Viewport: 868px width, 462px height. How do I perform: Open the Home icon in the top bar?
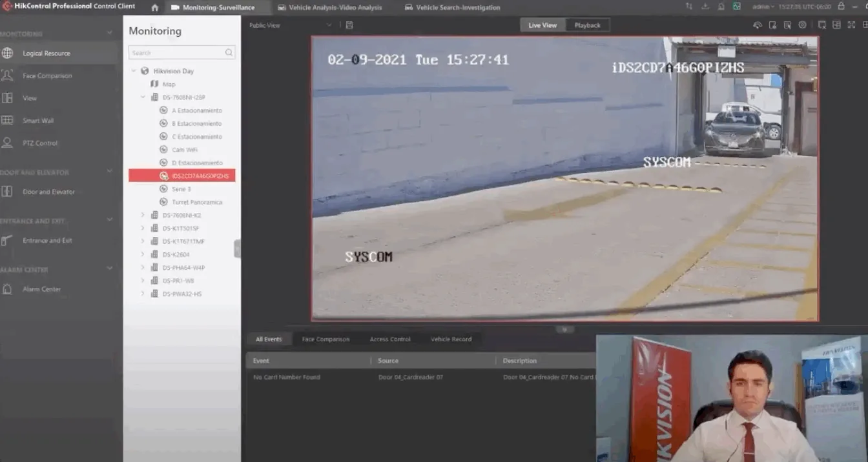pyautogui.click(x=155, y=8)
